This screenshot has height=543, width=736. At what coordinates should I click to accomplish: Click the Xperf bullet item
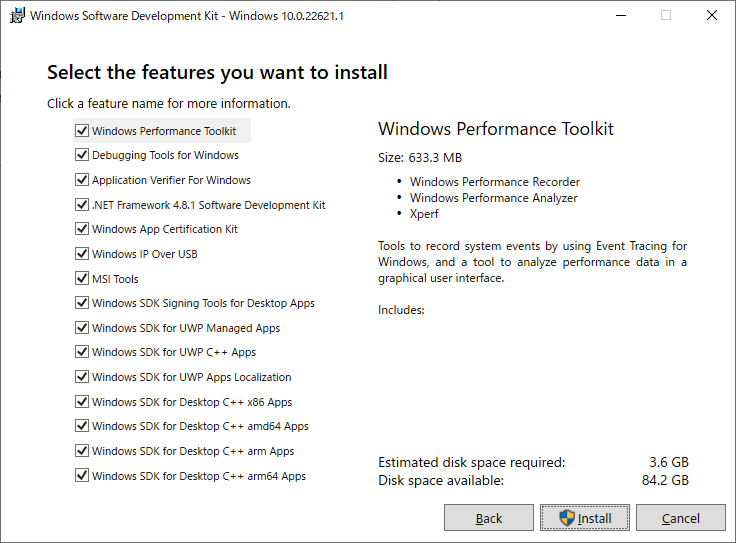point(424,214)
